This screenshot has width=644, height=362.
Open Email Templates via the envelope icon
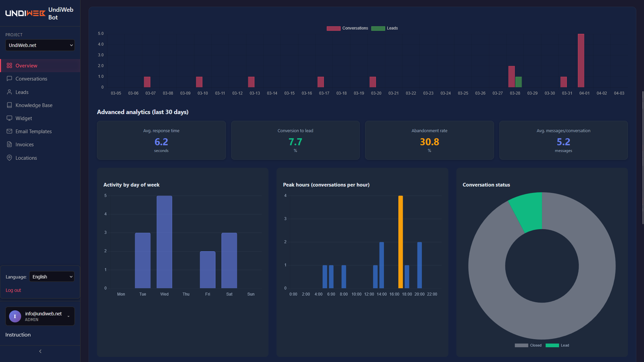pos(9,131)
